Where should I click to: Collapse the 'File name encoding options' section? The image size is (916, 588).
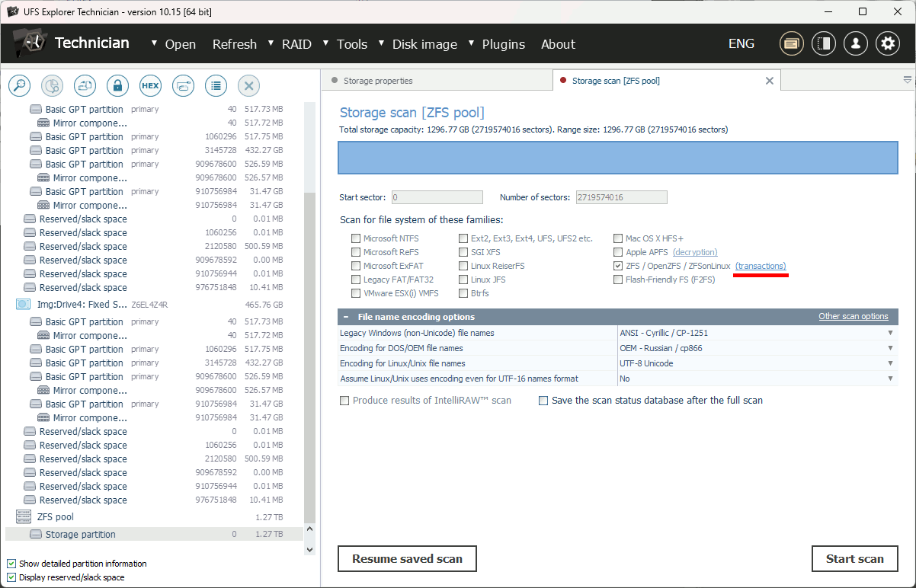point(349,317)
